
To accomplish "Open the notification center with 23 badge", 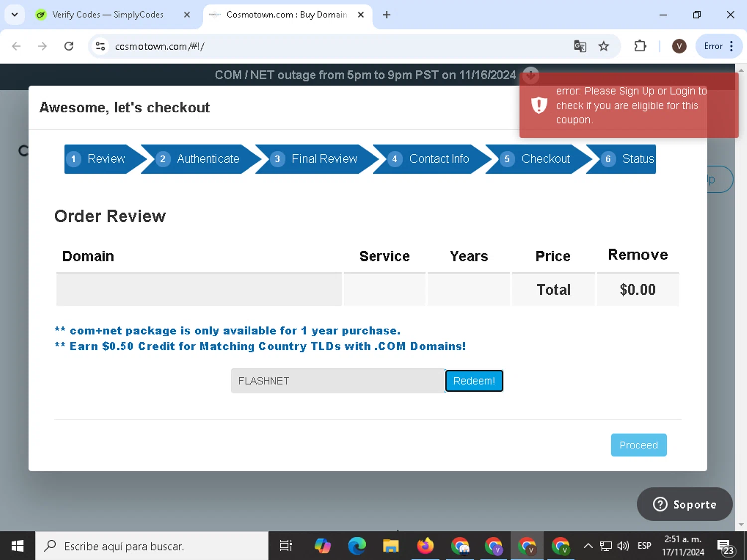I will click(x=725, y=547).
